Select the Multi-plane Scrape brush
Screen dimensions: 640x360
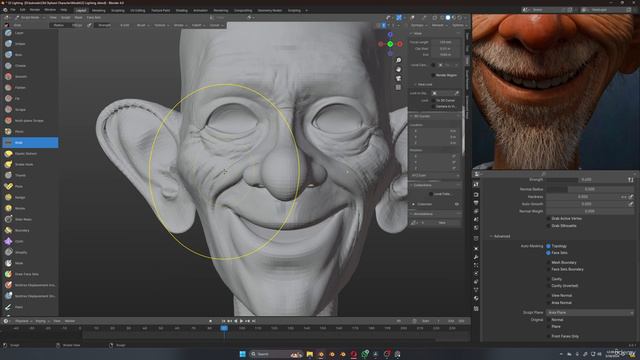pos(30,121)
